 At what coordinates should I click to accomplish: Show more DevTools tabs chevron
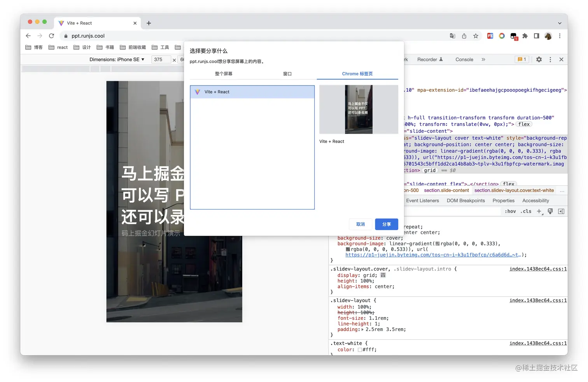coord(483,59)
